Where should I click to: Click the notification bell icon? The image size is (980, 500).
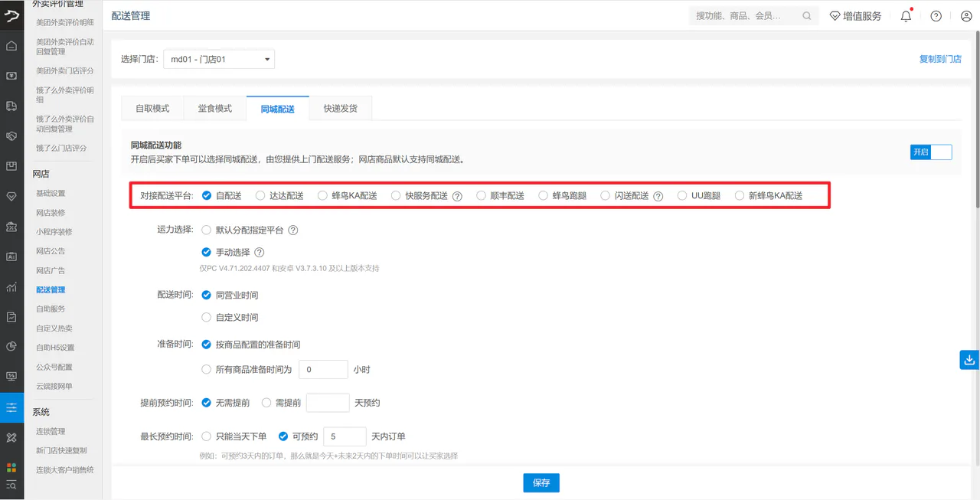tap(906, 16)
